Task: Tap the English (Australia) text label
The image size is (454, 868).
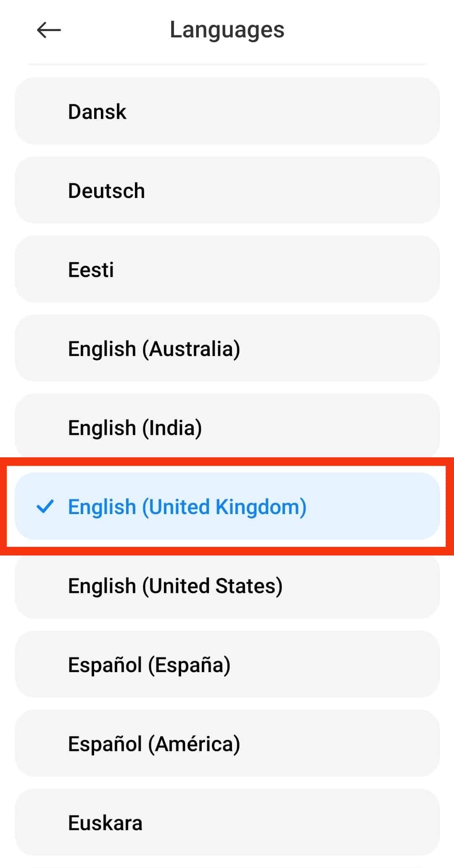Action: [154, 349]
